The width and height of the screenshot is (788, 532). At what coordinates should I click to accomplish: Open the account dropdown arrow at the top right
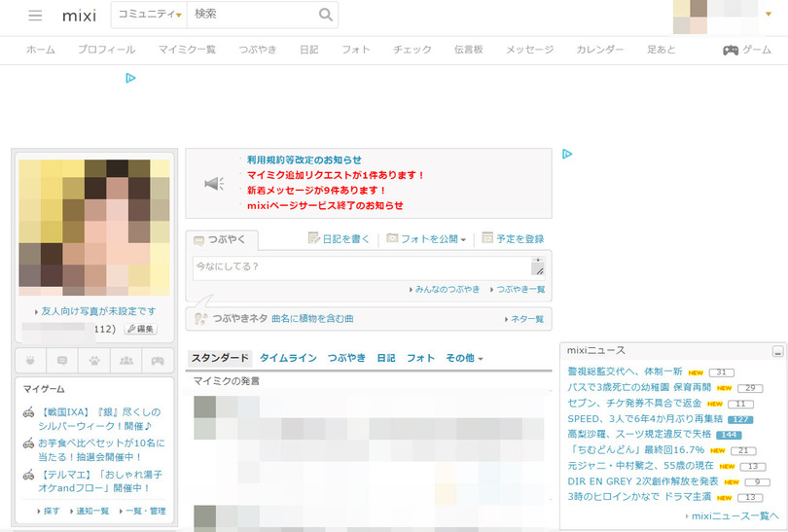coord(768,14)
